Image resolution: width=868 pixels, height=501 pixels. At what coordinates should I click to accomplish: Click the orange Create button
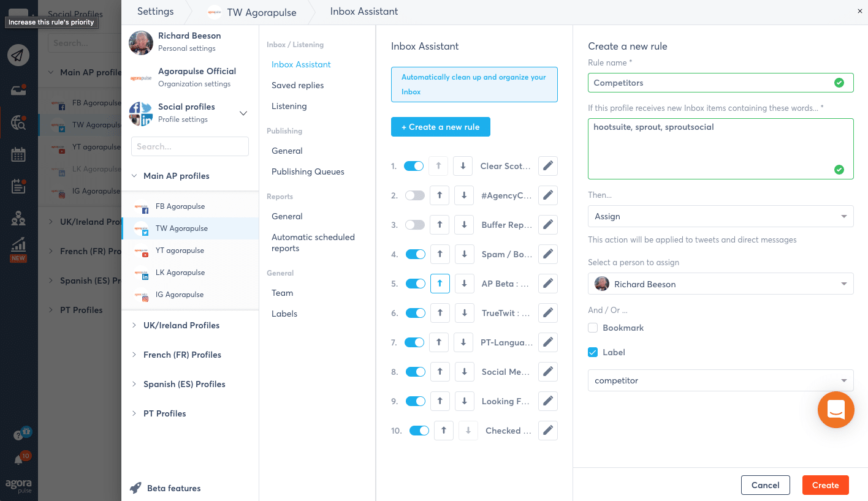[825, 485]
